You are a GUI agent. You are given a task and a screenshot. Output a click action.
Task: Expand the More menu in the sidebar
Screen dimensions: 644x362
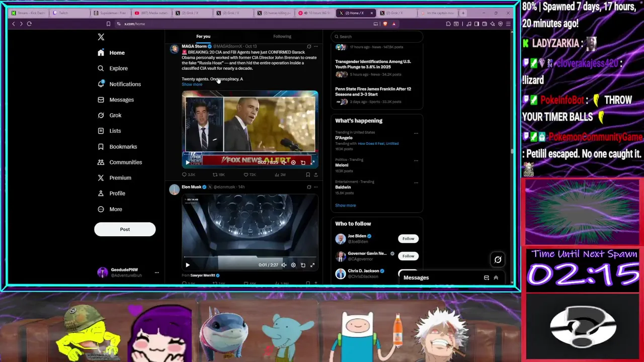(110, 209)
